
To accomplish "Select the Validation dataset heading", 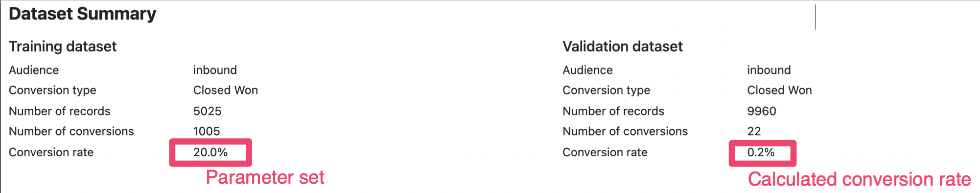I will (623, 47).
